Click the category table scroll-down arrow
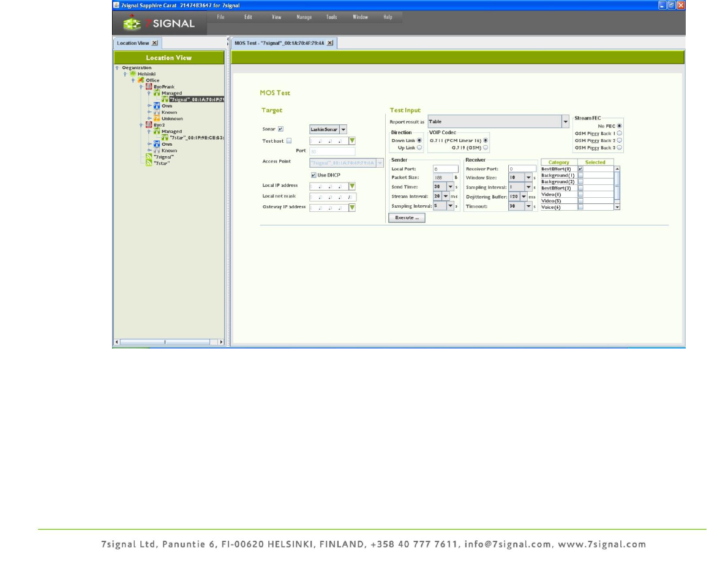The height and width of the screenshot is (577, 728). pos(617,207)
